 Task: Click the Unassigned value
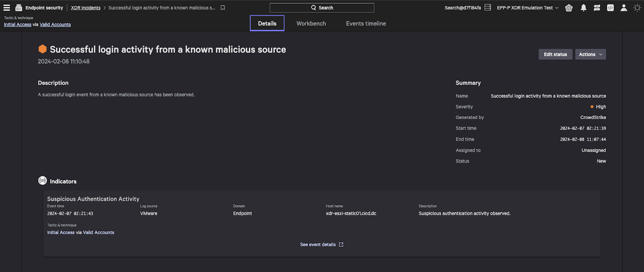tap(594, 150)
